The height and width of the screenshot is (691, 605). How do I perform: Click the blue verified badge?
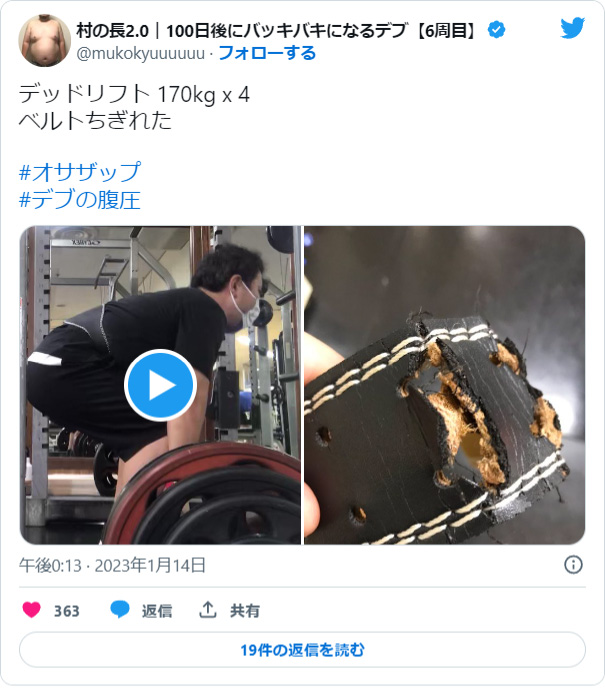coord(497,30)
